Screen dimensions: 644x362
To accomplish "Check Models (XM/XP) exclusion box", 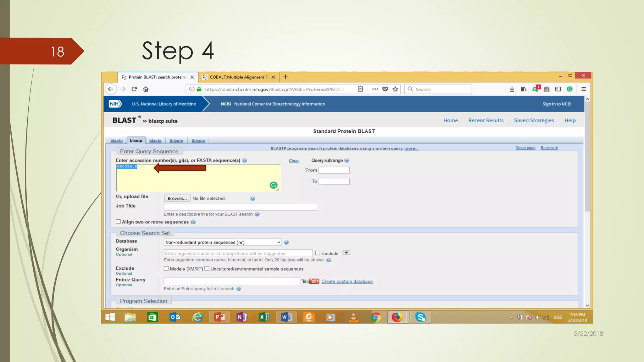I will [166, 269].
